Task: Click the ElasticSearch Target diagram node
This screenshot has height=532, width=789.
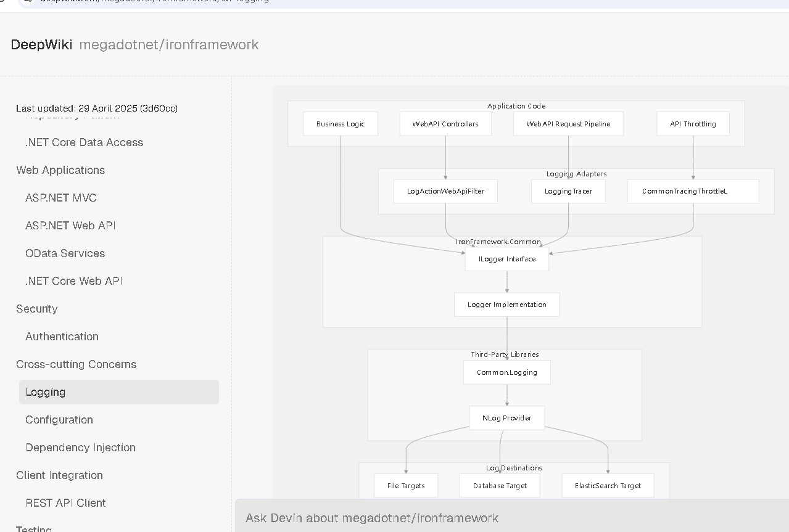Action: pos(608,486)
